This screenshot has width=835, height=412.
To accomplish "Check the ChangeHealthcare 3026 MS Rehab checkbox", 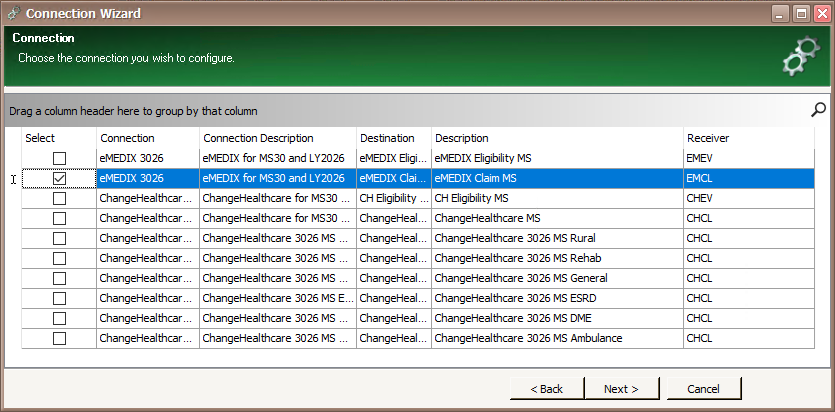I will click(x=59, y=258).
